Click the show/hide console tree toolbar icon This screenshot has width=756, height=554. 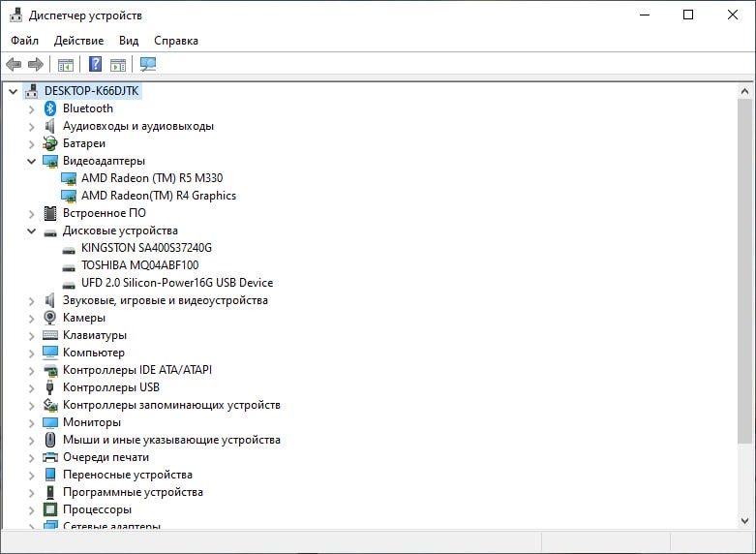pos(66,64)
